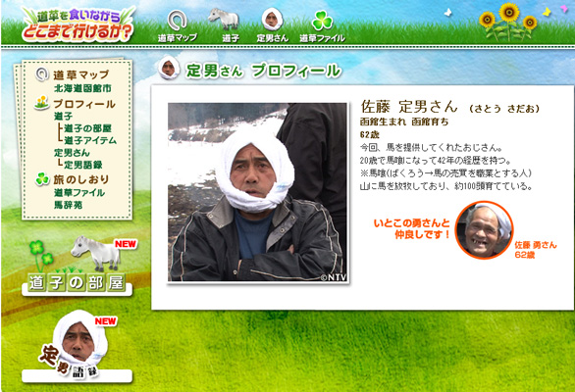575x392 pixels.
Task: Open the sidebar プロフィール heading
Action: point(84,104)
